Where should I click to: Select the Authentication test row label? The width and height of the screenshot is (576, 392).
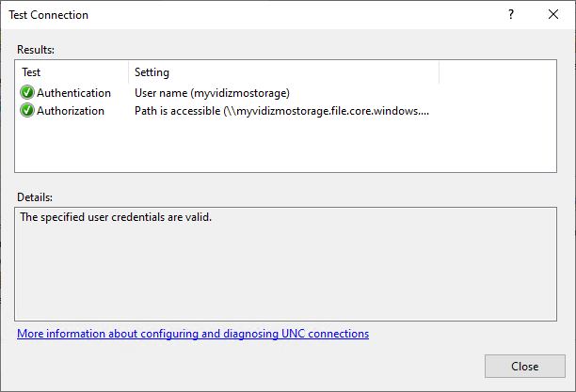73,93
